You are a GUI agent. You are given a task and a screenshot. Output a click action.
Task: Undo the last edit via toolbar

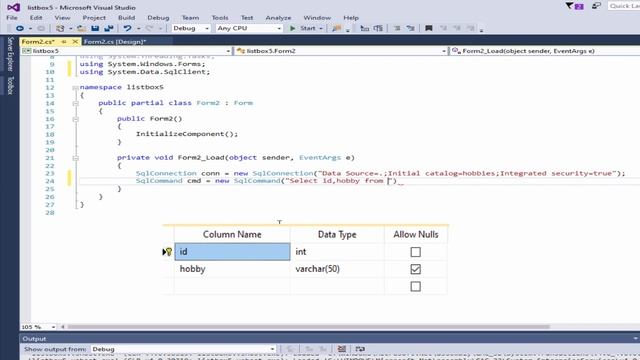tap(127, 28)
